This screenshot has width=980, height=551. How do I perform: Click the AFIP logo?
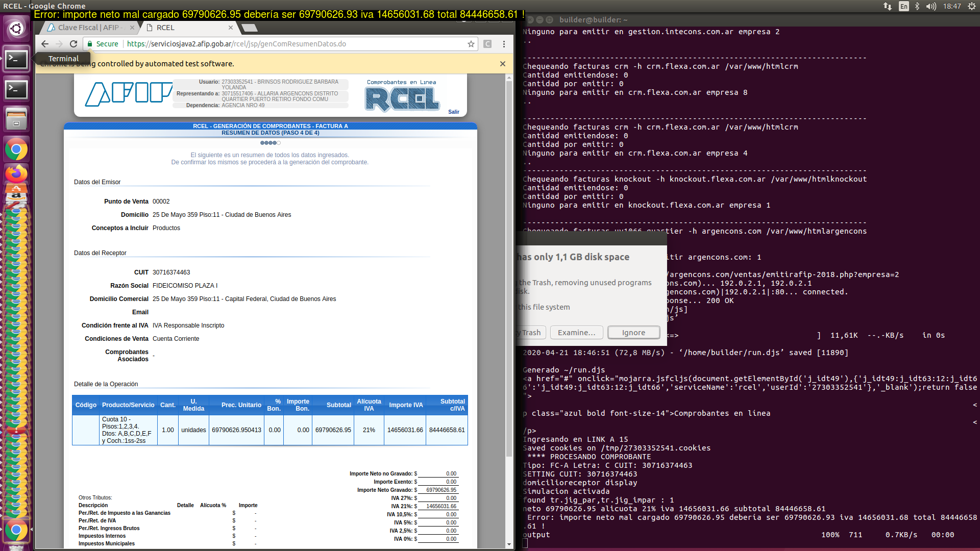pyautogui.click(x=129, y=94)
